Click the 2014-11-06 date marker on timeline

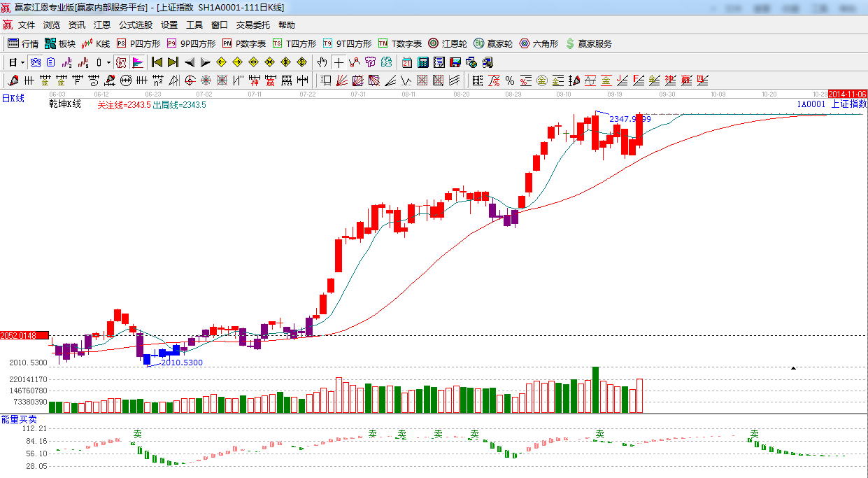coord(848,94)
